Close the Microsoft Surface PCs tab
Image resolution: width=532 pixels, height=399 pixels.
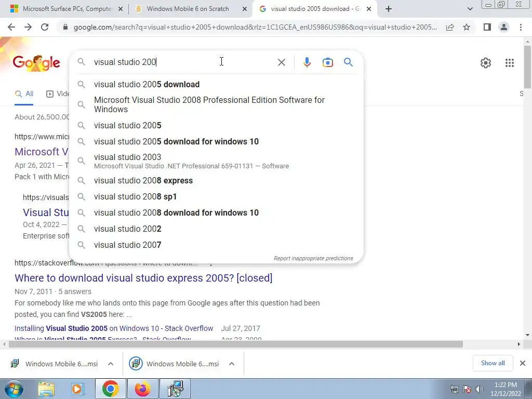(x=120, y=9)
